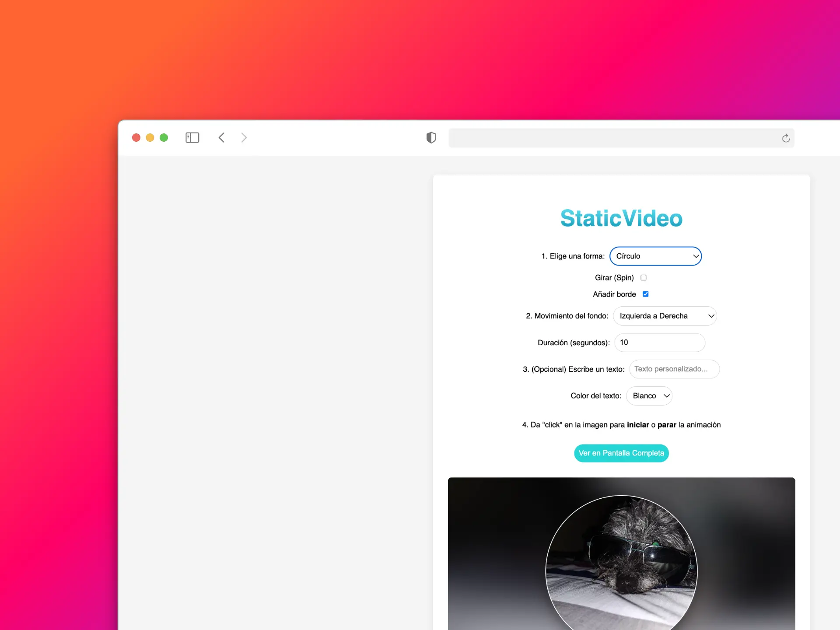Click Ver en Pantalla Completa button

pyautogui.click(x=621, y=453)
